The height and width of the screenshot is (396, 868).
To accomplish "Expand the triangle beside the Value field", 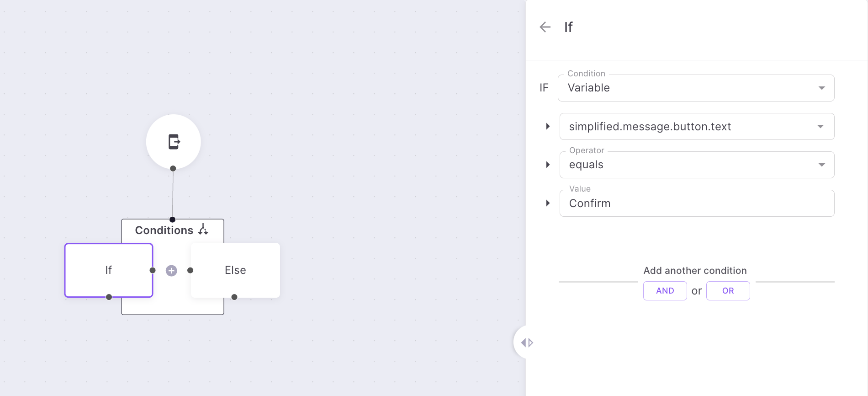I will tap(548, 203).
